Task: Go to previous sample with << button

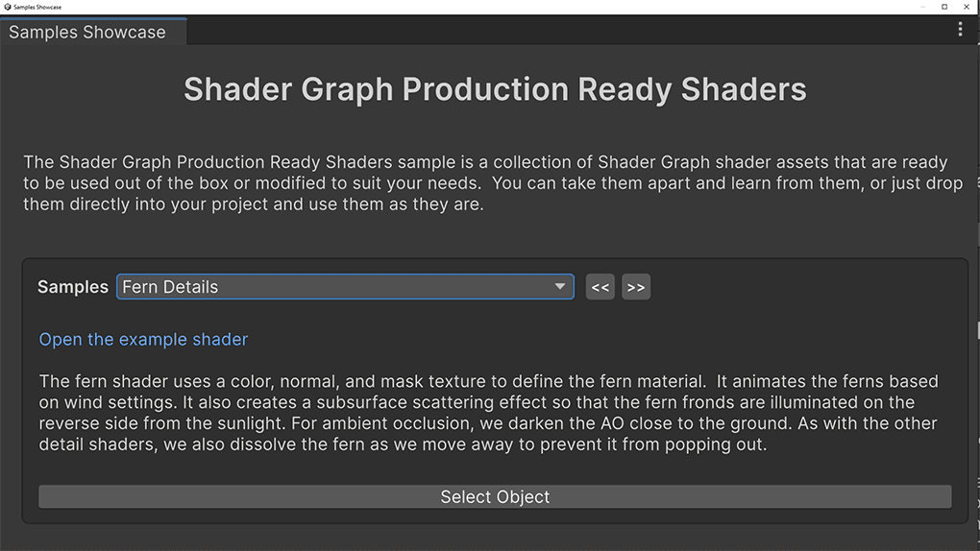Action: [600, 287]
